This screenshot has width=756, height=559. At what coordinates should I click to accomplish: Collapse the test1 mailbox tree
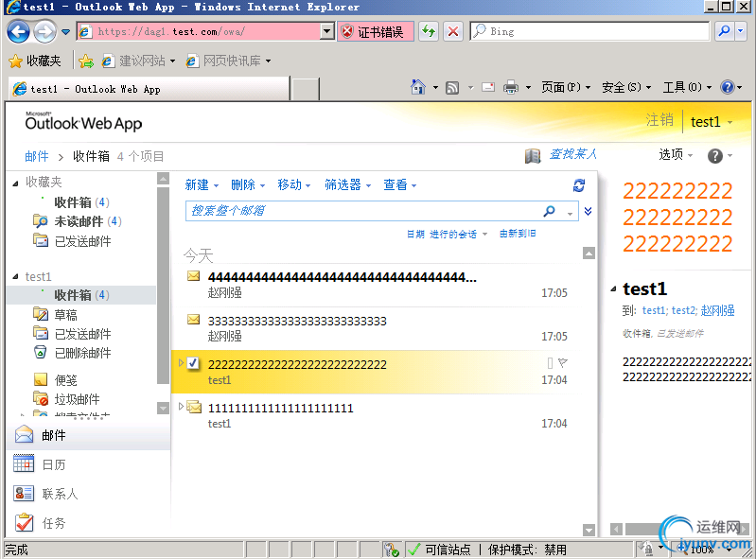[15, 276]
